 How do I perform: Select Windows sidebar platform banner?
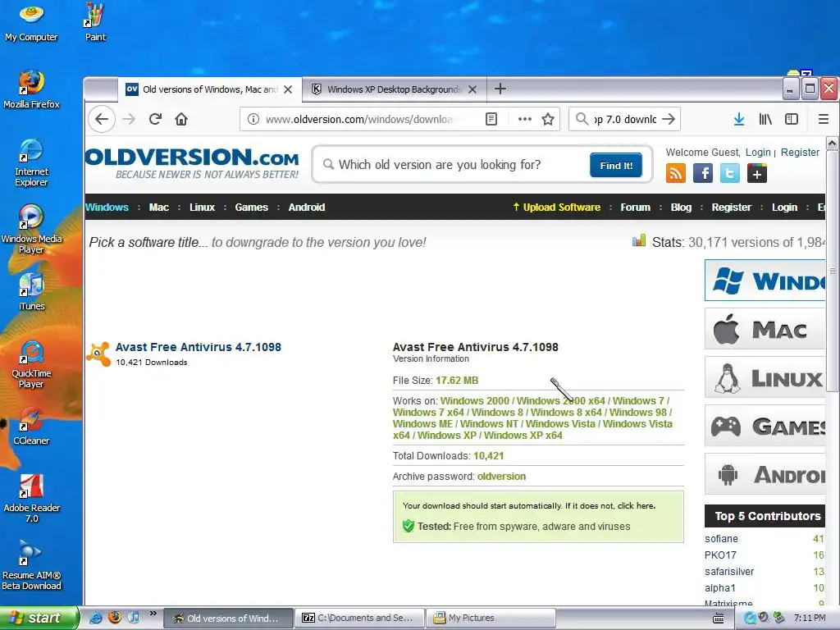765,281
